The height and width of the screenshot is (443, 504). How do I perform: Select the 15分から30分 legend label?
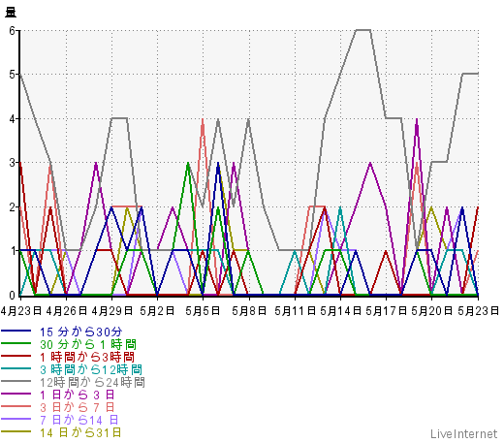click(x=80, y=332)
